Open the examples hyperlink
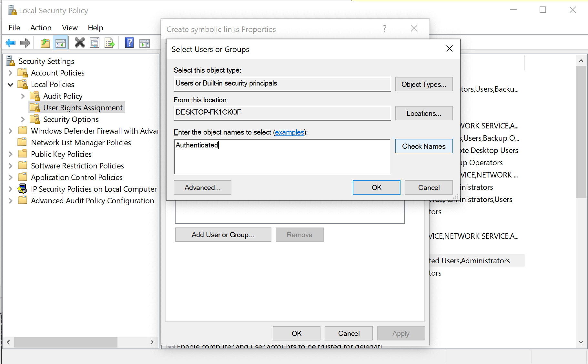This screenshot has width=588, height=364. (x=289, y=132)
